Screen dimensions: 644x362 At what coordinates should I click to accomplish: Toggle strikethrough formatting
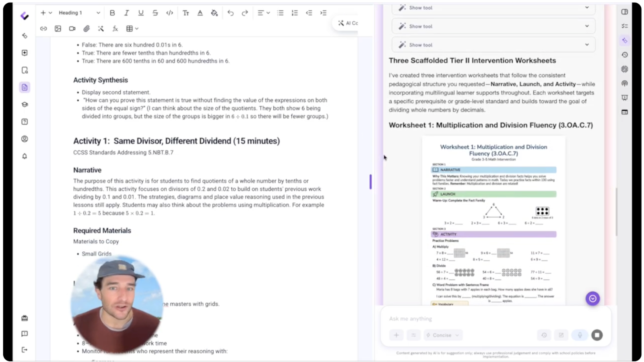[x=155, y=12]
